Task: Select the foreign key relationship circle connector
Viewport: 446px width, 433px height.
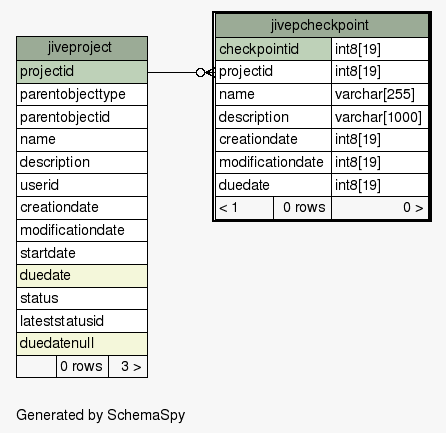Action: click(200, 72)
